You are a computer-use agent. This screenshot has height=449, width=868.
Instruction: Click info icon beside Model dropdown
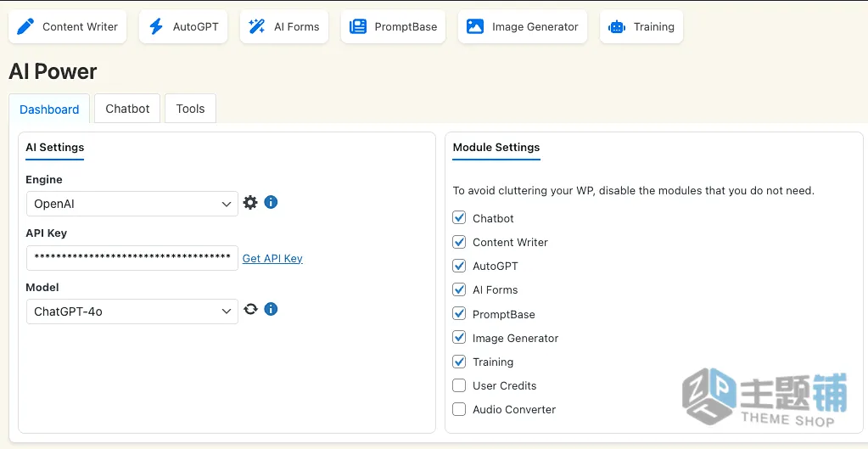coord(271,309)
